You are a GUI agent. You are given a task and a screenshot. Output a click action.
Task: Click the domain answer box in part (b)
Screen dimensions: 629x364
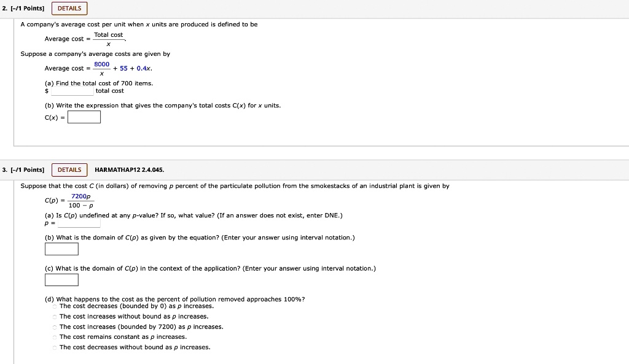[61, 249]
